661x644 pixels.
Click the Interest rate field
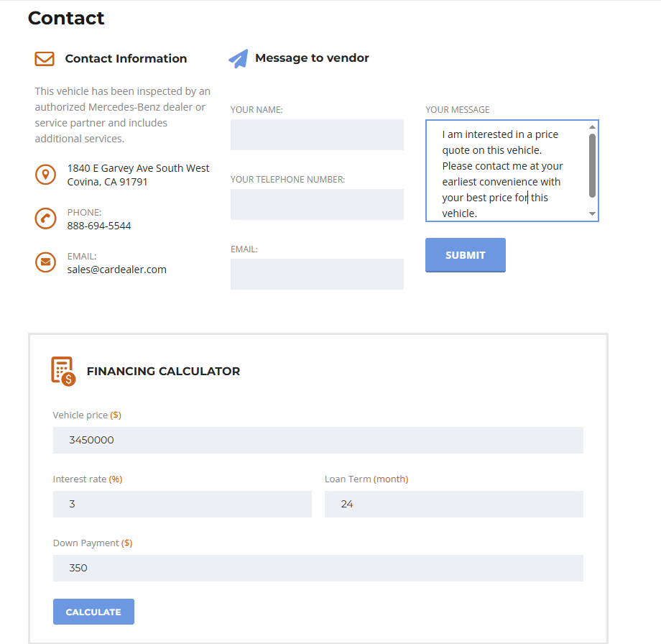182,504
